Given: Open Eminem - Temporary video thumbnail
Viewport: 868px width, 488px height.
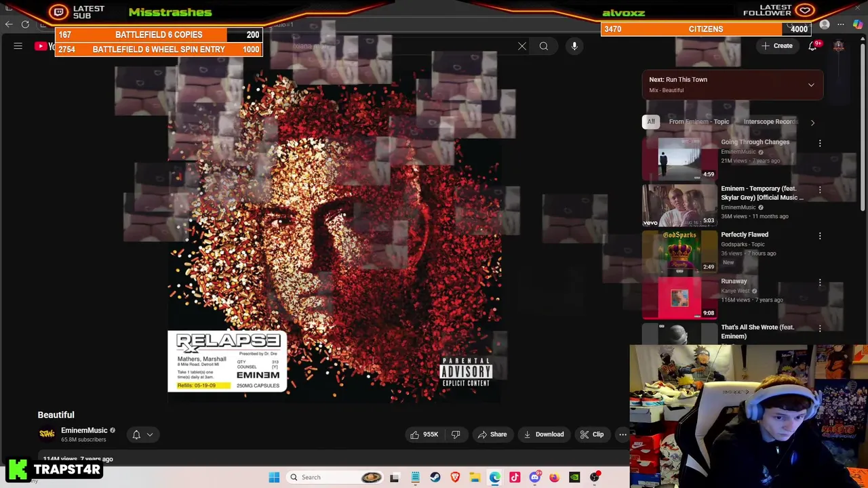Looking at the screenshot, I should [679, 205].
